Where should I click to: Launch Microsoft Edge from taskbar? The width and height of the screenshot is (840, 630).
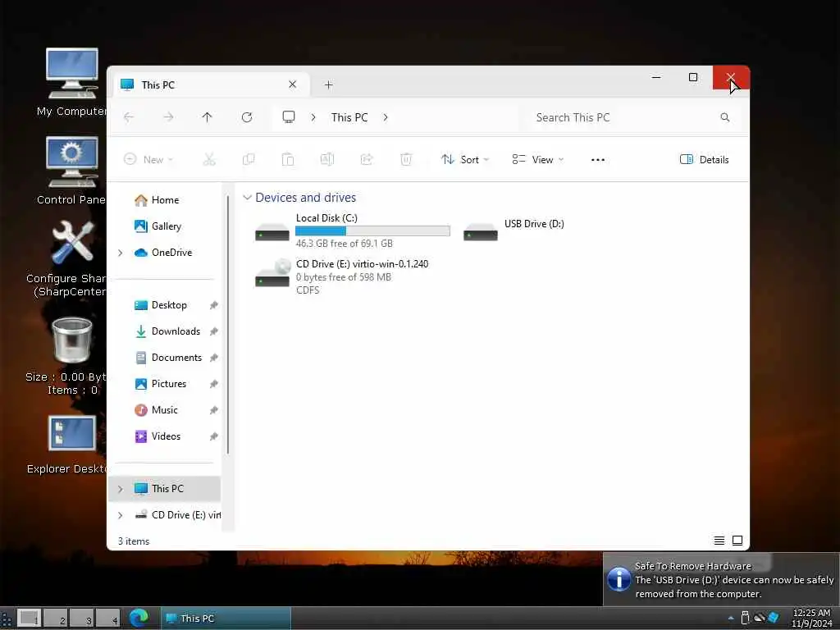138,619
